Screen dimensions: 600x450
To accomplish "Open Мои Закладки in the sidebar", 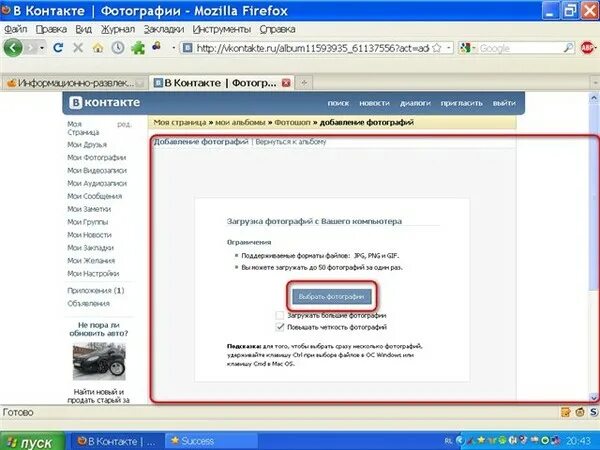I will pos(91,248).
